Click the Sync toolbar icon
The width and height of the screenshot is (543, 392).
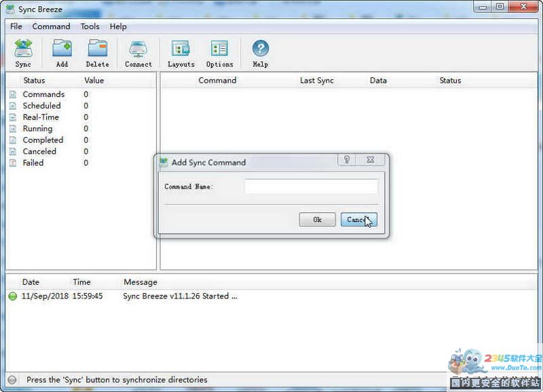(23, 48)
